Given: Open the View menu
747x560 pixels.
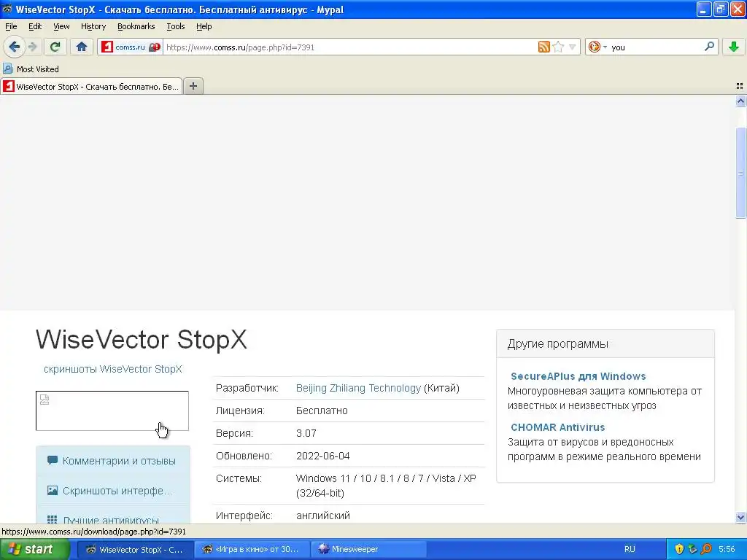Looking at the screenshot, I should tap(61, 26).
